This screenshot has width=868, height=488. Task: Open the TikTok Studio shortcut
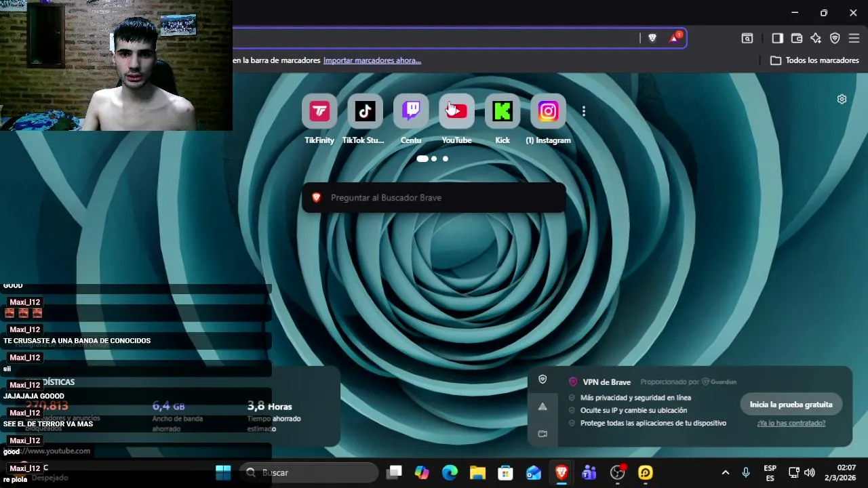(x=365, y=111)
